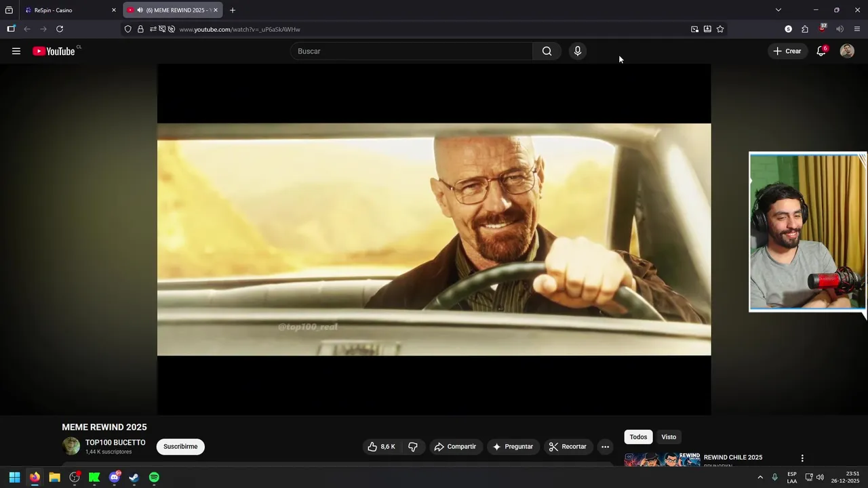Viewport: 868px width, 488px height.
Task: Toggle the browser sidebar button
Action: (11, 29)
